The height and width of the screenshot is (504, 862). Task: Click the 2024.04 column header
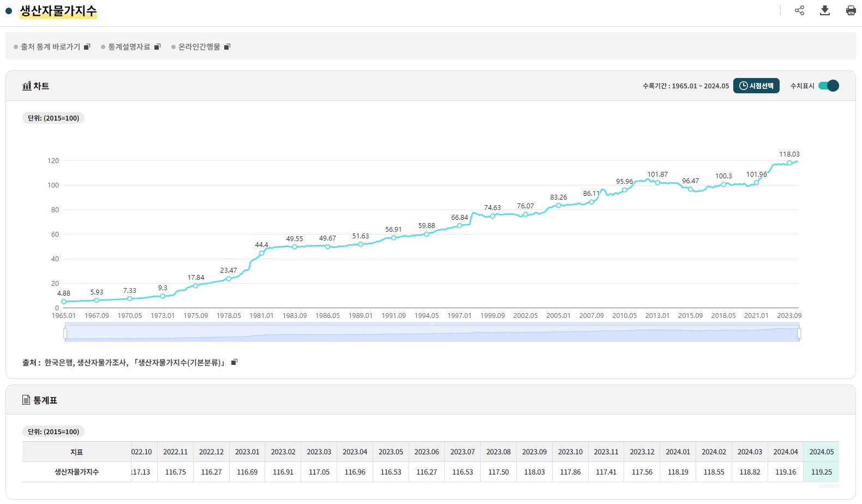coord(786,452)
